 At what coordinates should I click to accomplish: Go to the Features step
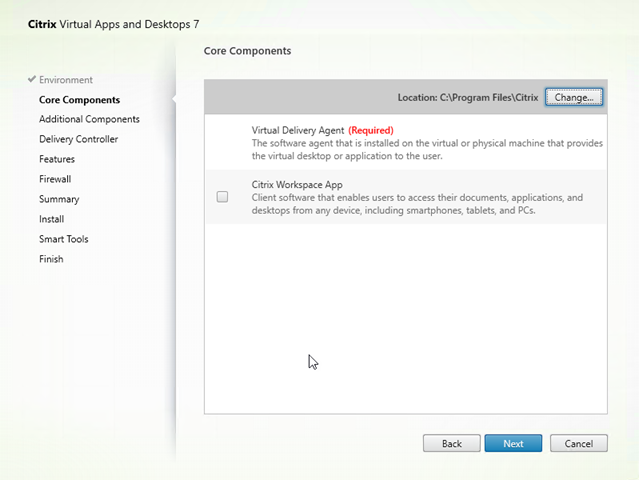pos(57,159)
